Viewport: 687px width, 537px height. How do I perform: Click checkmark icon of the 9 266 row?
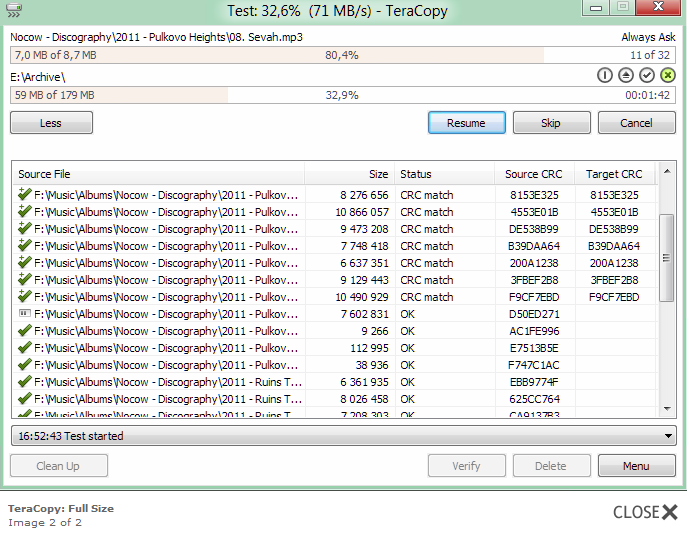coord(25,331)
